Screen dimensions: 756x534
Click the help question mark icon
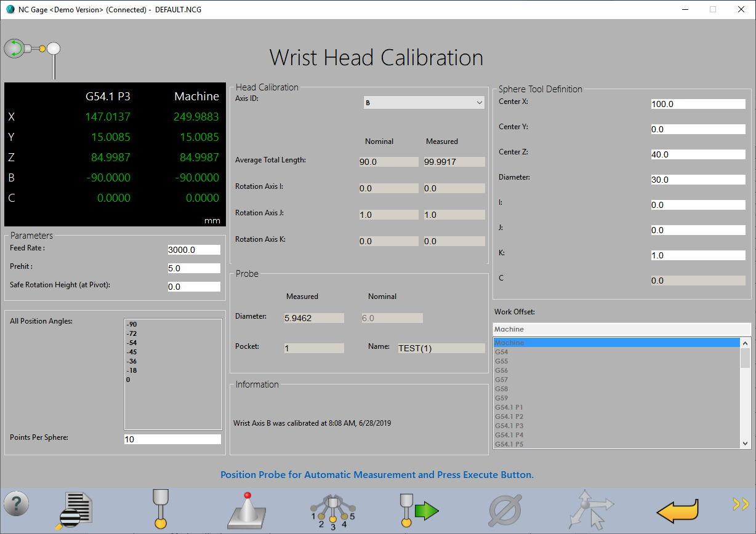coord(17,504)
